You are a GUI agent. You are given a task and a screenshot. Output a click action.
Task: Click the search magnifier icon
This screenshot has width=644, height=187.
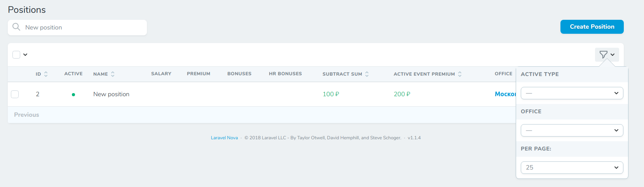(x=16, y=27)
